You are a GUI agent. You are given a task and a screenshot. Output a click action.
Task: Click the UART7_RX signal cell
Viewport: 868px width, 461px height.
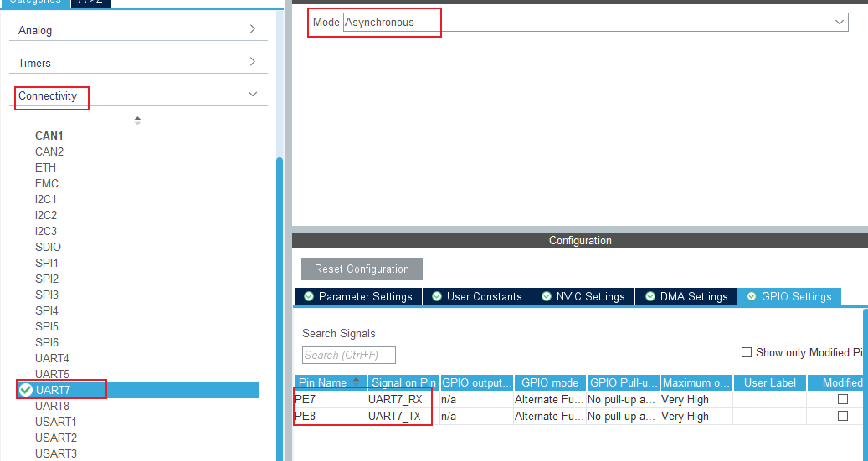403,400
